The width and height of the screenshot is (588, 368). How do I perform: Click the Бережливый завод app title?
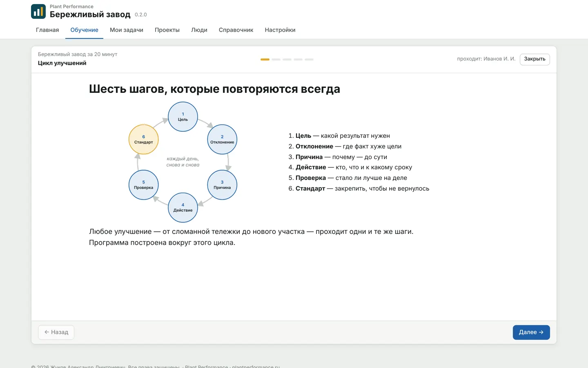[90, 14]
